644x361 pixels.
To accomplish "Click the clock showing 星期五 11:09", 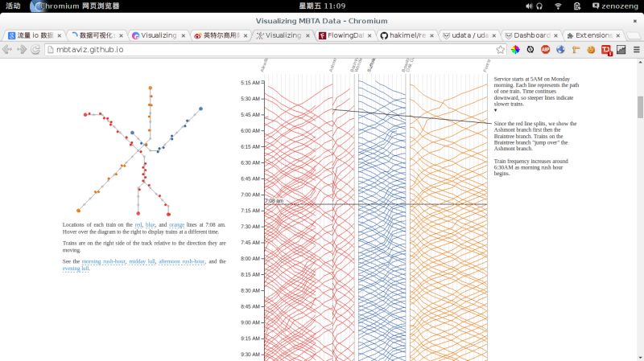I will pos(322,6).
